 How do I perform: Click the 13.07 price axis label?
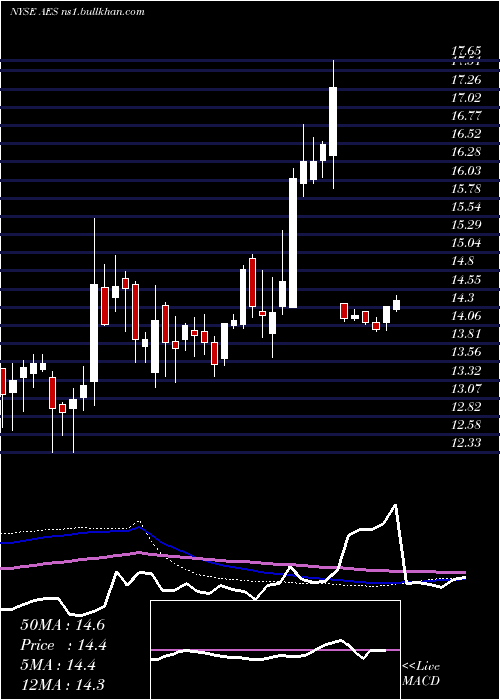coord(467,388)
